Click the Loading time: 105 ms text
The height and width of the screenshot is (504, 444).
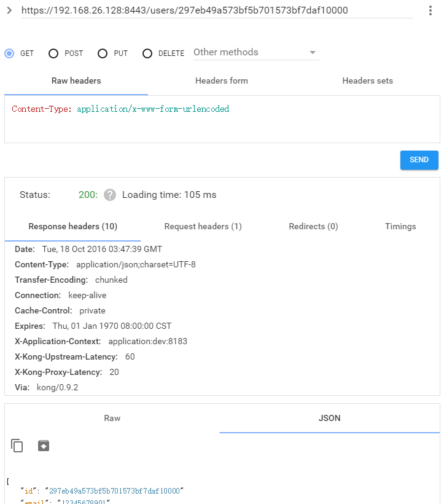[x=169, y=195]
